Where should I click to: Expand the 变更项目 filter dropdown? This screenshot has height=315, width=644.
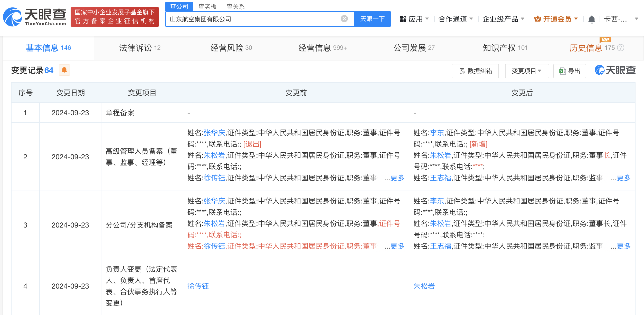click(527, 71)
